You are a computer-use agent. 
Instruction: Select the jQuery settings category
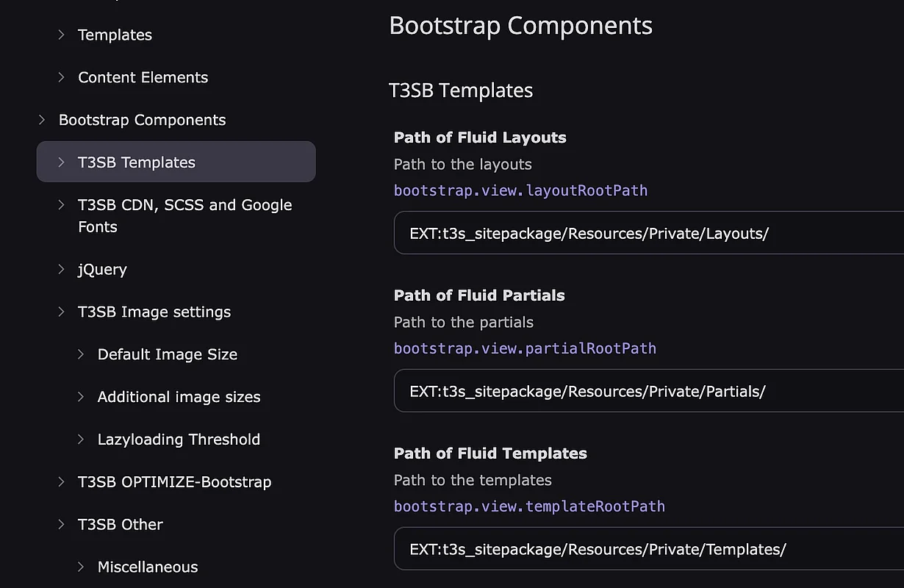click(x=102, y=270)
